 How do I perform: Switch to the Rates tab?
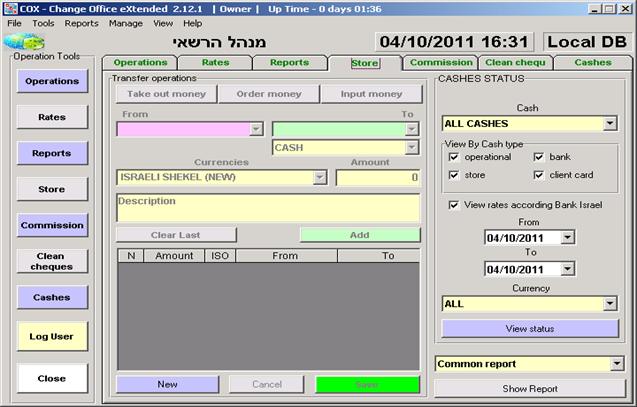tap(215, 62)
